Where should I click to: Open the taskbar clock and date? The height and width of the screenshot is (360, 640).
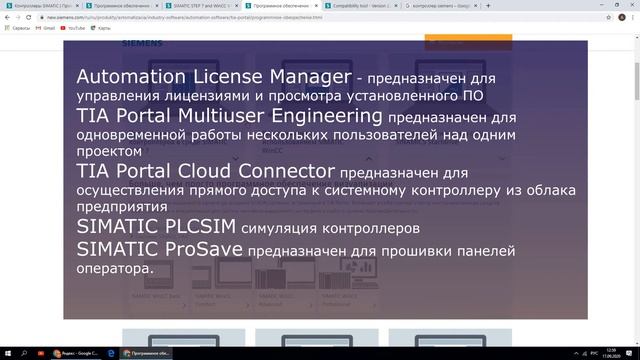pyautogui.click(x=611, y=353)
